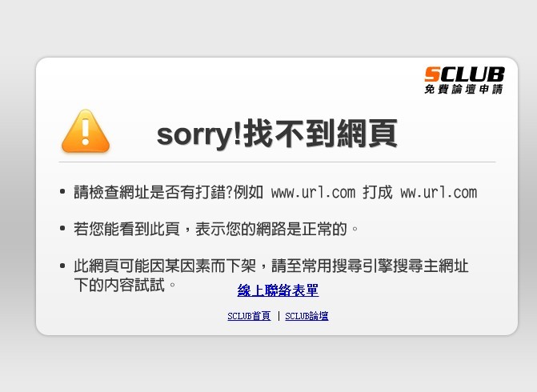Click the SCLUB logo
The width and height of the screenshot is (537, 392).
coord(464,80)
